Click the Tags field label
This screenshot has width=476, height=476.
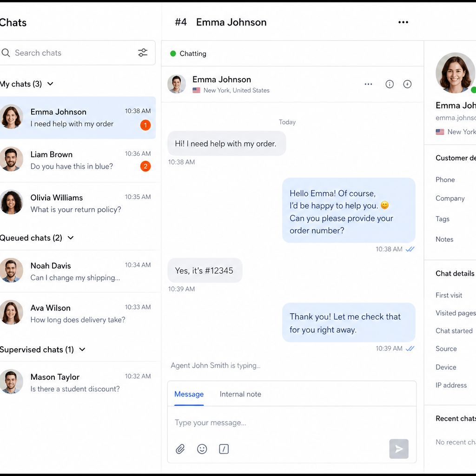[x=443, y=219]
